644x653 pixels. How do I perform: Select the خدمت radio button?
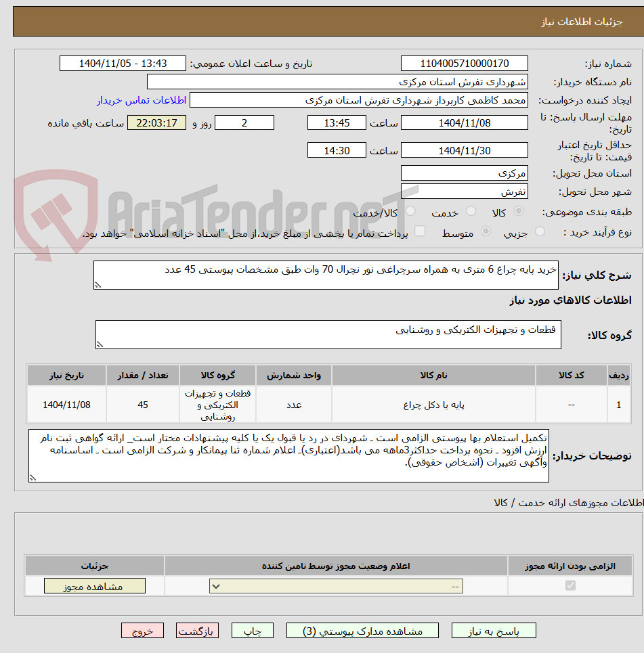point(471,211)
